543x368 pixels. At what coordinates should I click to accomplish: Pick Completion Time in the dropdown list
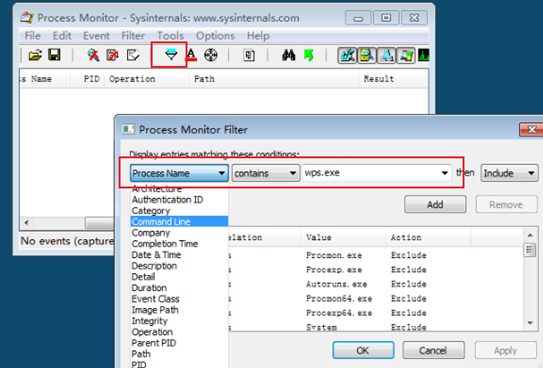179,244
